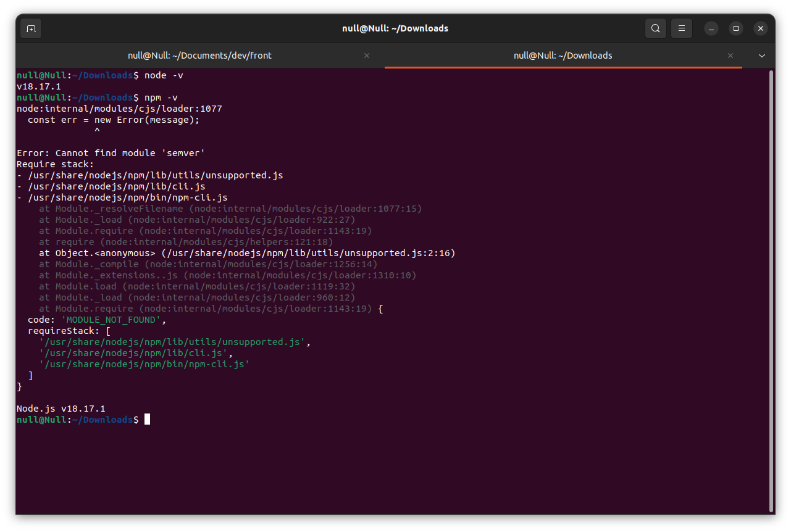
Task: Click 'at Module._extensions..js' stack line
Action: [228, 275]
